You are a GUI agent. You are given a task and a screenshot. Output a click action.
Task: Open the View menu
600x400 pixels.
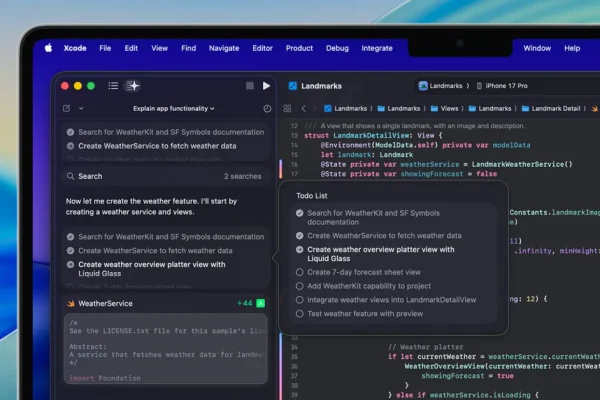click(160, 48)
